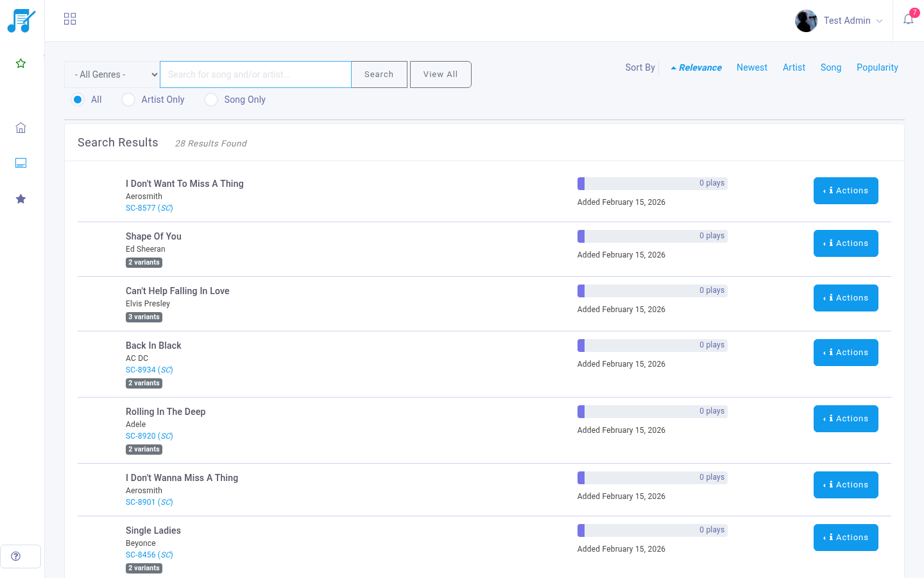924x578 pixels.
Task: Open the SC-8934 link under Back In Black
Action: coord(141,370)
